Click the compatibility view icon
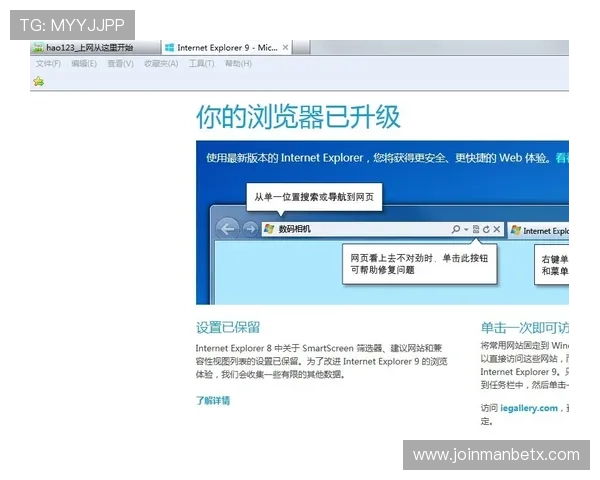This screenshot has width=600, height=480. coord(476,229)
